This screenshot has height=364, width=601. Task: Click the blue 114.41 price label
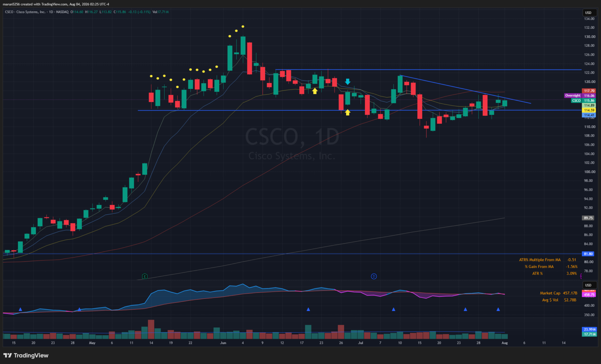(589, 115)
